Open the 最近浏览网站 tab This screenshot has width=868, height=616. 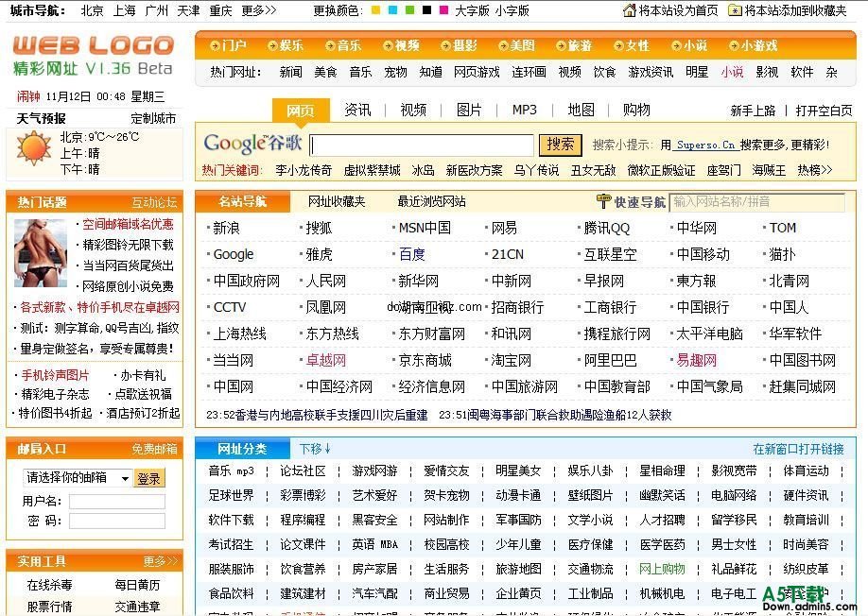coord(432,201)
